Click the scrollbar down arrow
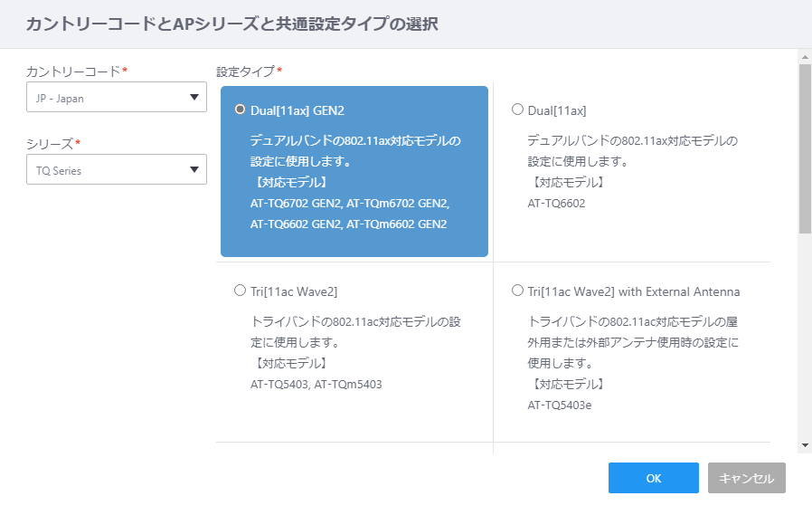The height and width of the screenshot is (515, 812). pos(805,445)
